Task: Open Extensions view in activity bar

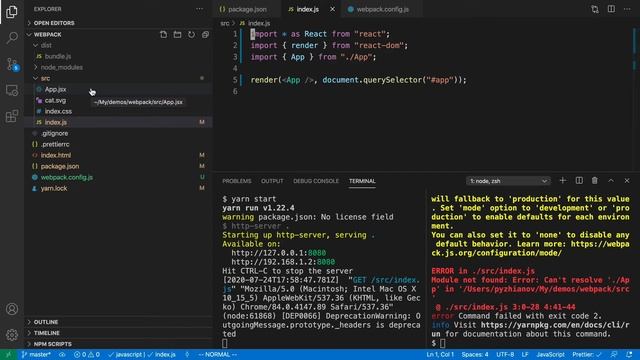Action: coord(12,116)
